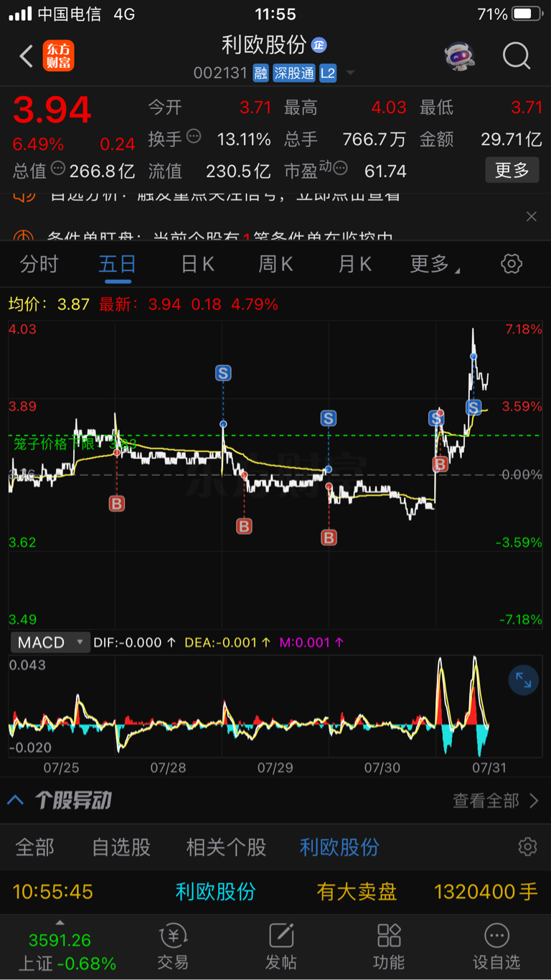Open the 东方财富 logo icon
Viewport: 551px width, 980px height.
58,56
